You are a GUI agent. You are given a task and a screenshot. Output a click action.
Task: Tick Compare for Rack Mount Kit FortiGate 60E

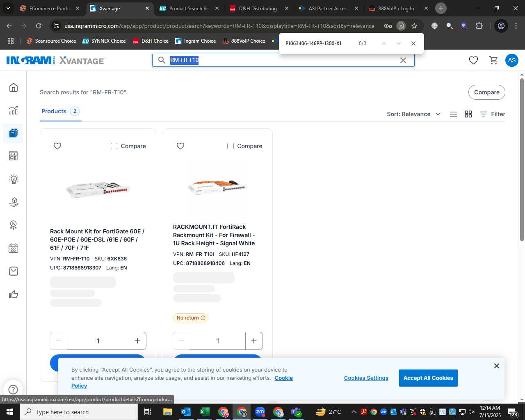point(114,146)
